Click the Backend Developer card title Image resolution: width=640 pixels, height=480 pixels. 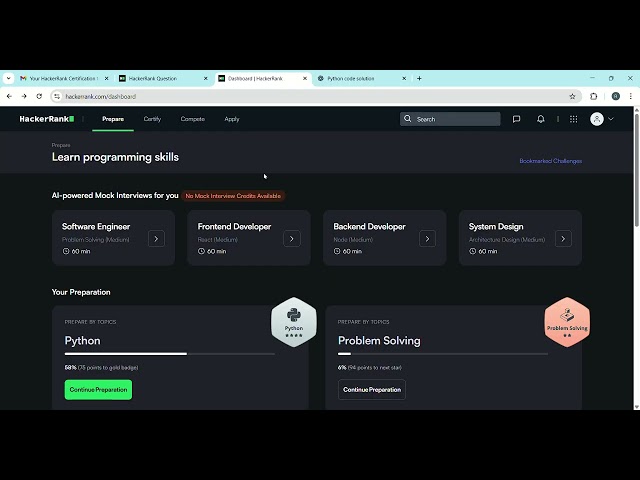(369, 227)
